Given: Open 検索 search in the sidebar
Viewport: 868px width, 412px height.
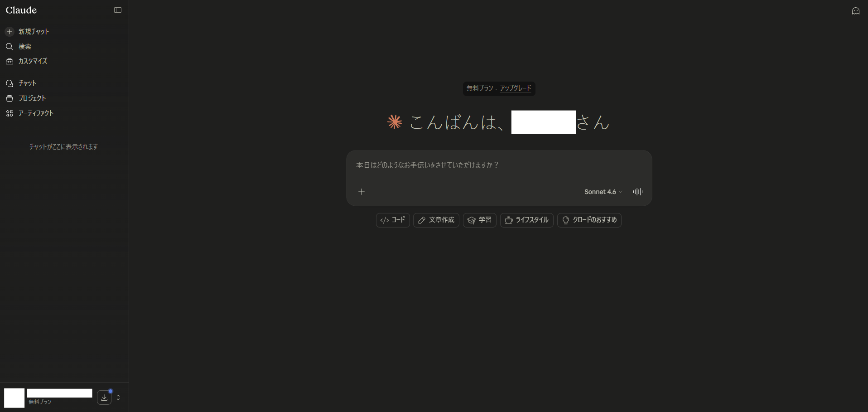Looking at the screenshot, I should 24,47.
